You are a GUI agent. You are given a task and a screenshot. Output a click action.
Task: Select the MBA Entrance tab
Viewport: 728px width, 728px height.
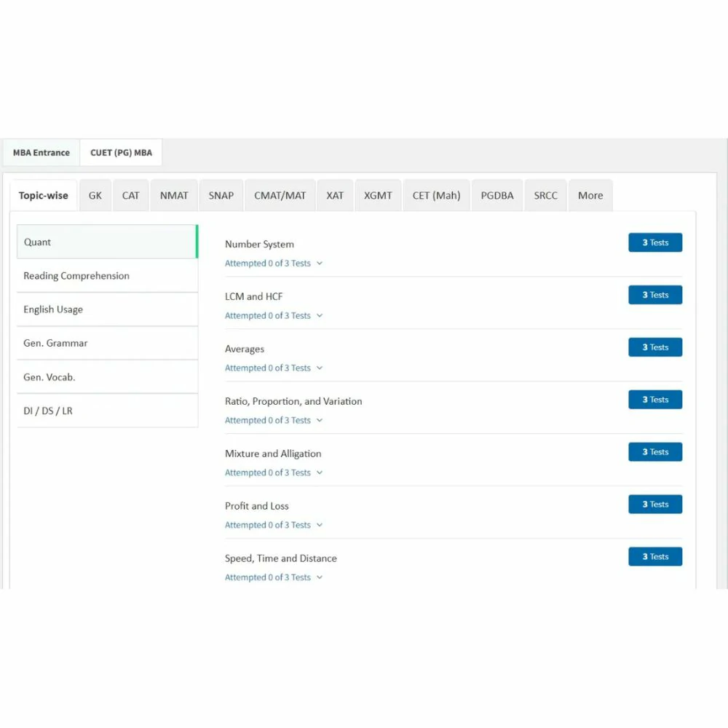click(x=41, y=152)
